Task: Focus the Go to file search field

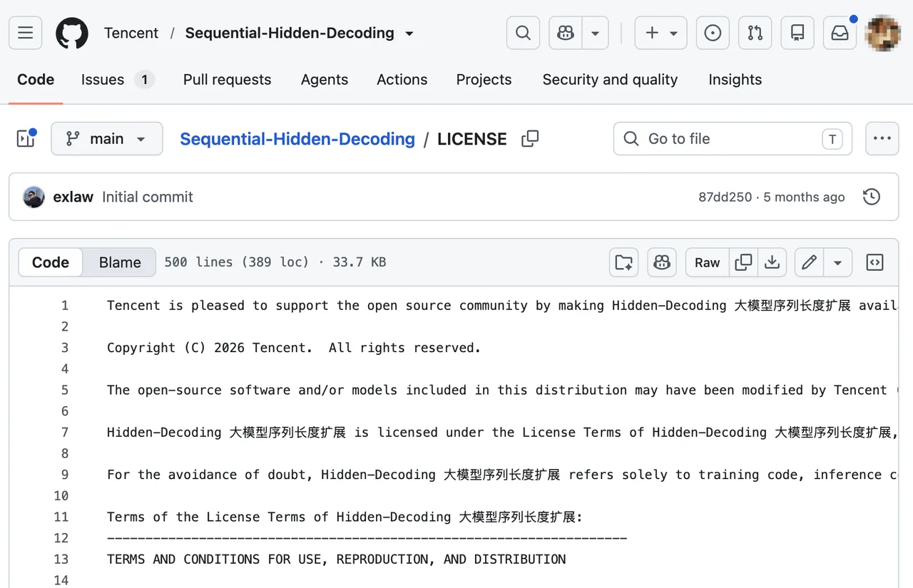Action: (x=733, y=139)
